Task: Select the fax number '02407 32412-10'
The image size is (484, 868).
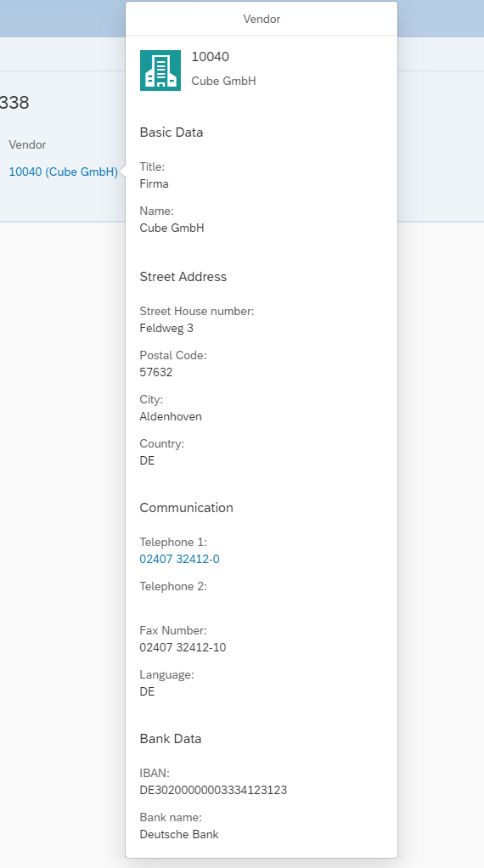Action: [183, 648]
